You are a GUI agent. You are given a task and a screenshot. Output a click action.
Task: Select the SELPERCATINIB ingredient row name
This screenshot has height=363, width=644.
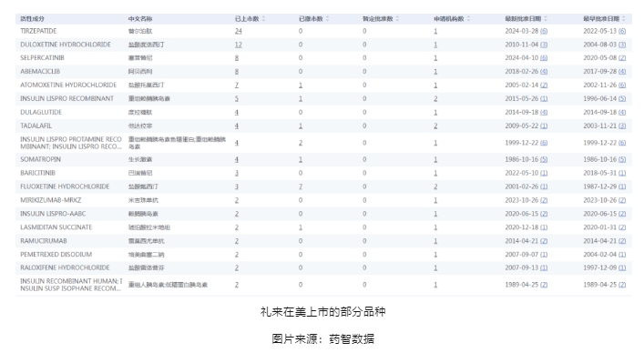(x=42, y=58)
